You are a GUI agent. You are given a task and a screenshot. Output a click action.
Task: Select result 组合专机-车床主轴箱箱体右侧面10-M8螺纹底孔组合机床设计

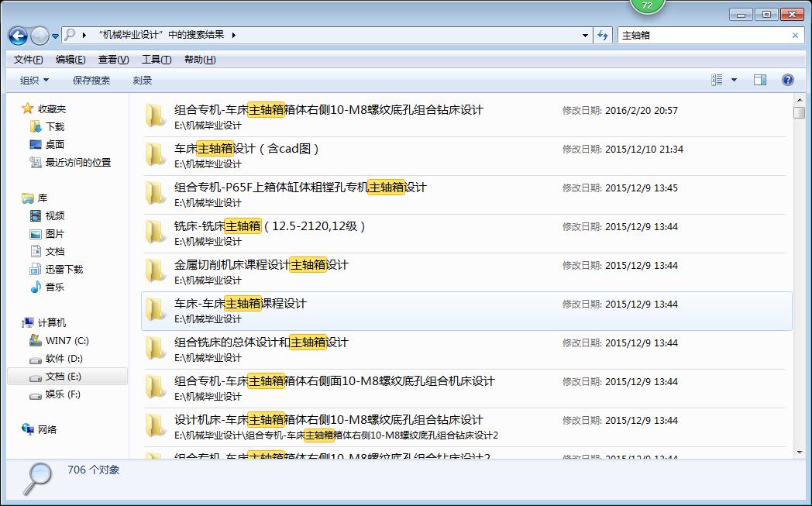(x=466, y=388)
